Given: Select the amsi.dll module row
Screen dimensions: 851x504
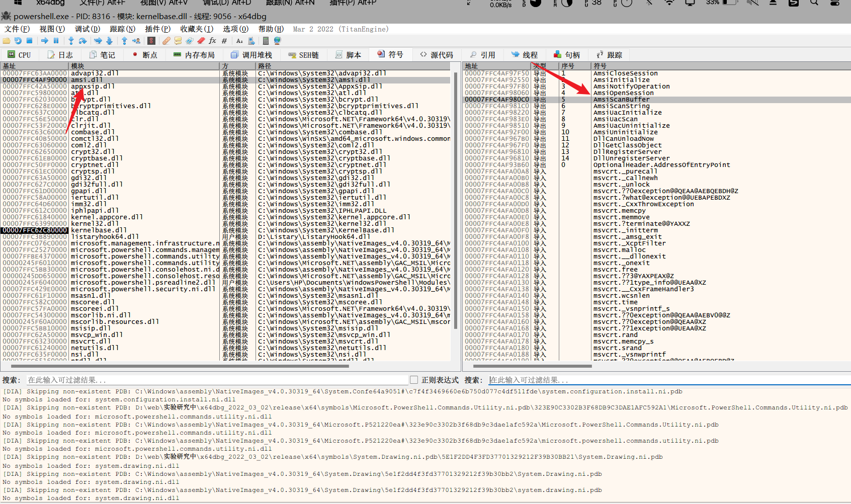Looking at the screenshot, I should pyautogui.click(x=225, y=80).
